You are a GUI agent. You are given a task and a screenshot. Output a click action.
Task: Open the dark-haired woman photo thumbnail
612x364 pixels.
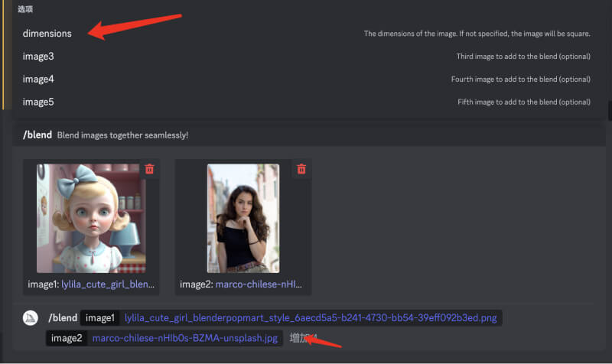[x=243, y=218]
